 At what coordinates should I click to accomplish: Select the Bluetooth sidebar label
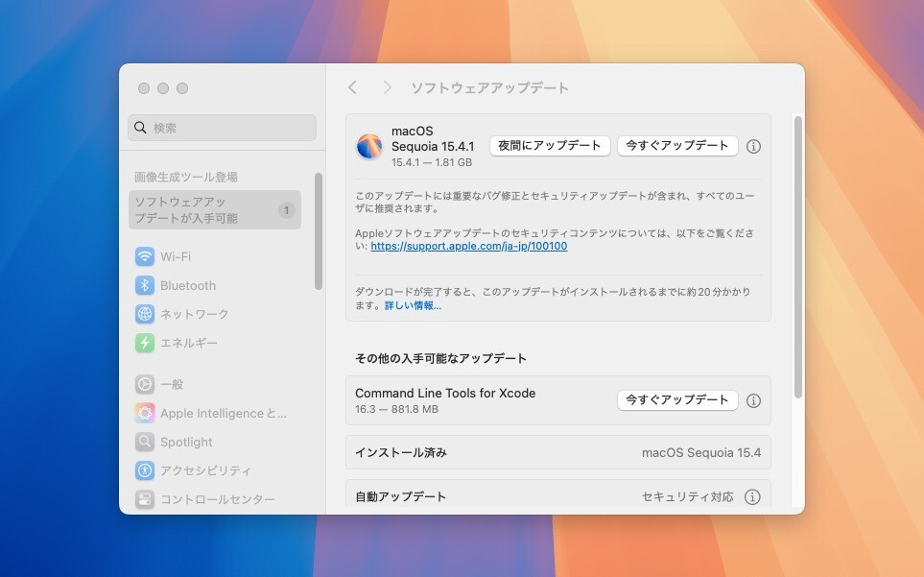pyautogui.click(x=188, y=285)
